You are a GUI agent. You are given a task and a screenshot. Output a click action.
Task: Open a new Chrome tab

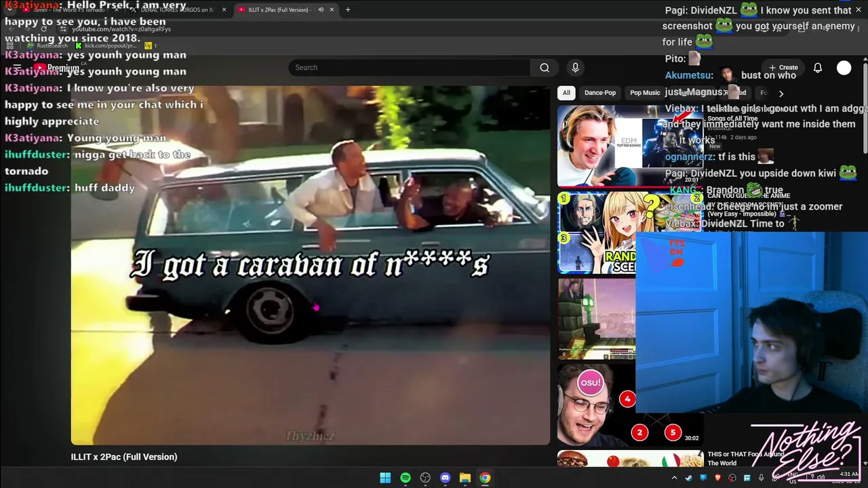point(348,9)
